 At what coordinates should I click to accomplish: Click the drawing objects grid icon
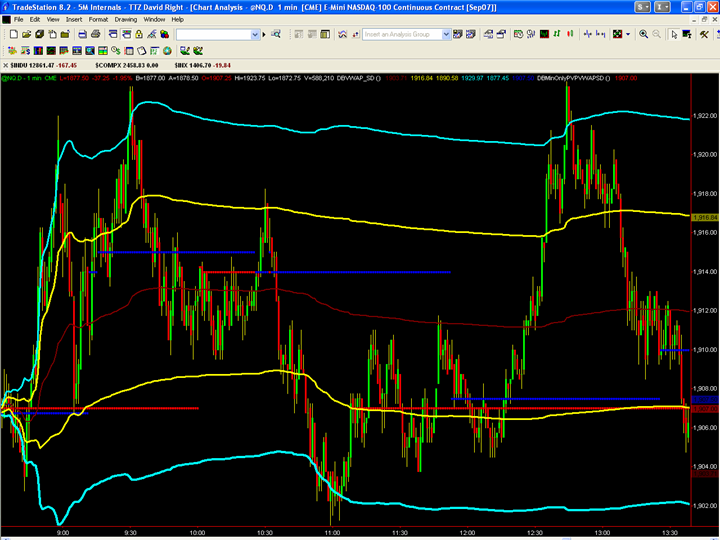pyautogui.click(x=618, y=34)
